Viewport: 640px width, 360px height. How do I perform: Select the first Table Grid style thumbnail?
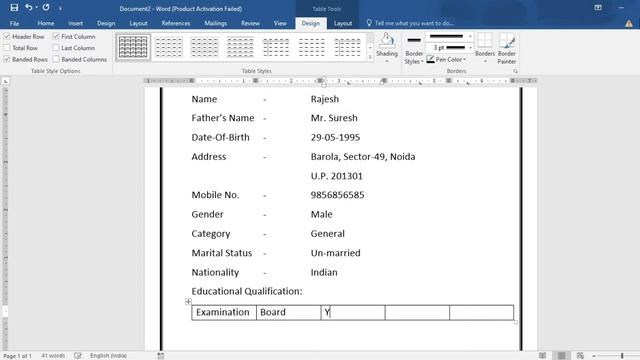click(133, 47)
